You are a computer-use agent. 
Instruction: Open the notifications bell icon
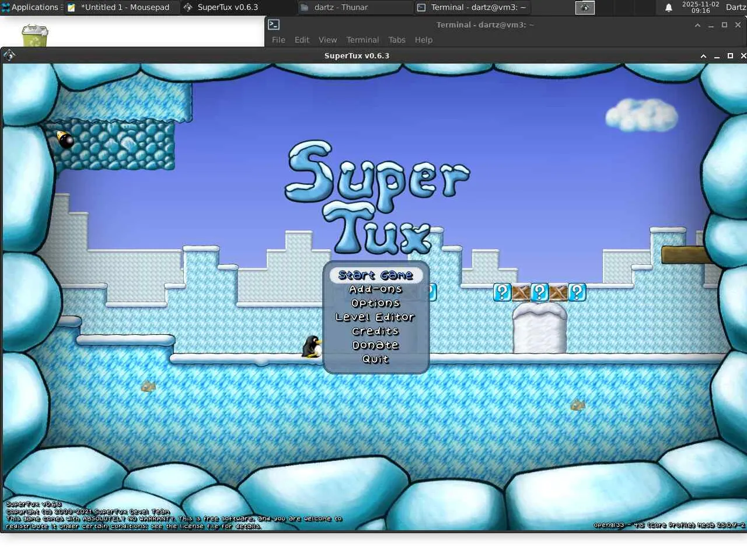click(x=669, y=8)
